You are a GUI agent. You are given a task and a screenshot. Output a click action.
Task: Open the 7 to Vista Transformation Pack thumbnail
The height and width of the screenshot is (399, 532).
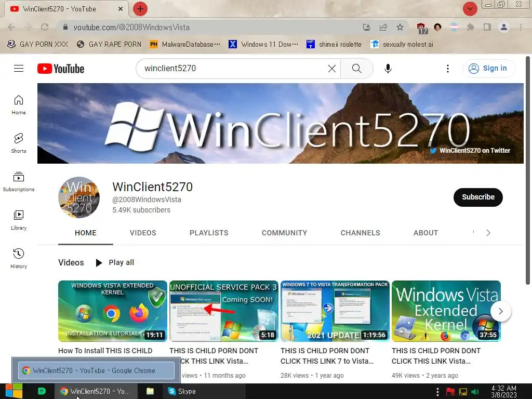pos(335,311)
